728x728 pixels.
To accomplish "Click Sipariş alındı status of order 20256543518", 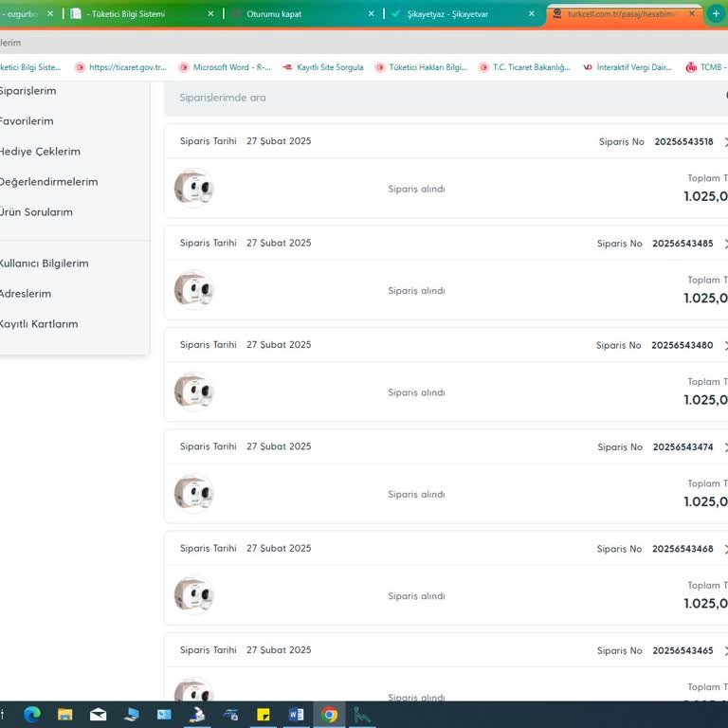I will coord(416,189).
